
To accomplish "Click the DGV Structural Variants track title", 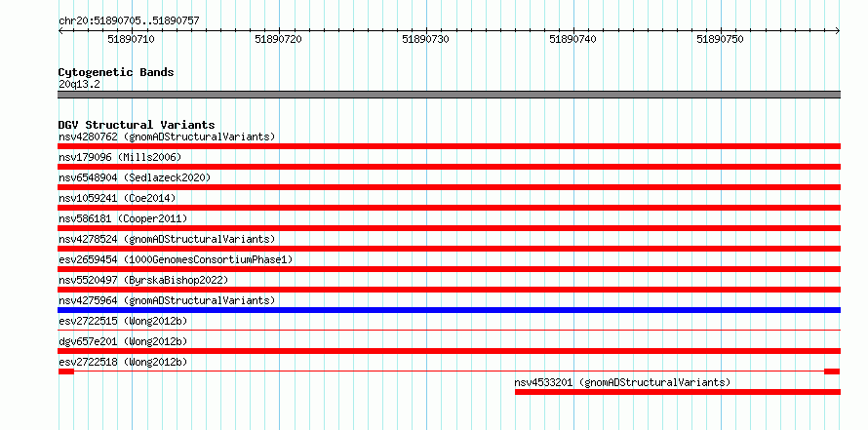I will point(137,125).
